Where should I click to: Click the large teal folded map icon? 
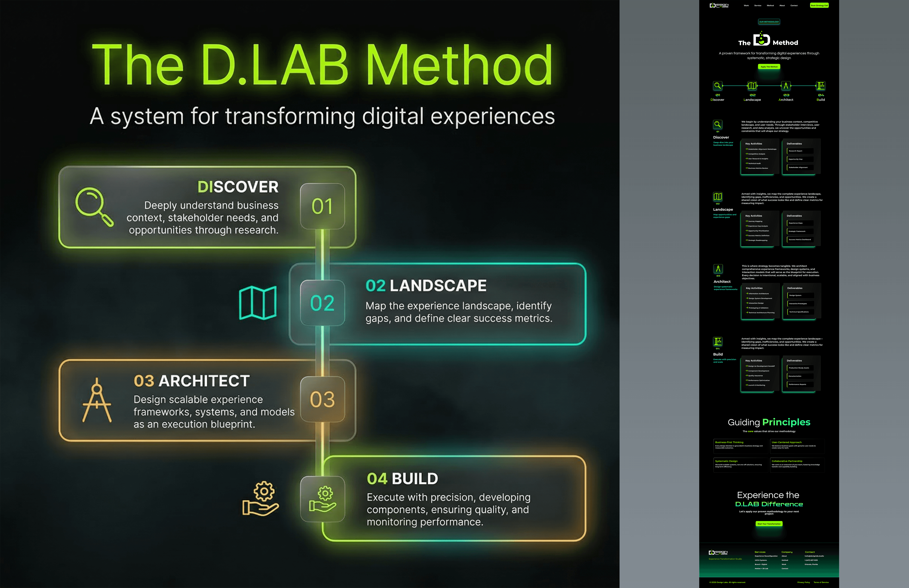tap(258, 302)
